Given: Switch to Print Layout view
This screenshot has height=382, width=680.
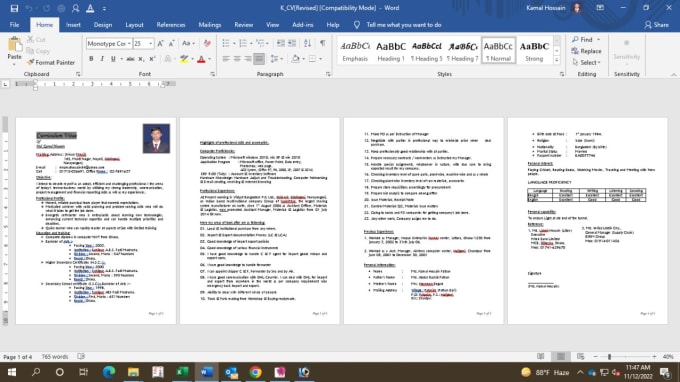Looking at the screenshot, I should coord(561,356).
